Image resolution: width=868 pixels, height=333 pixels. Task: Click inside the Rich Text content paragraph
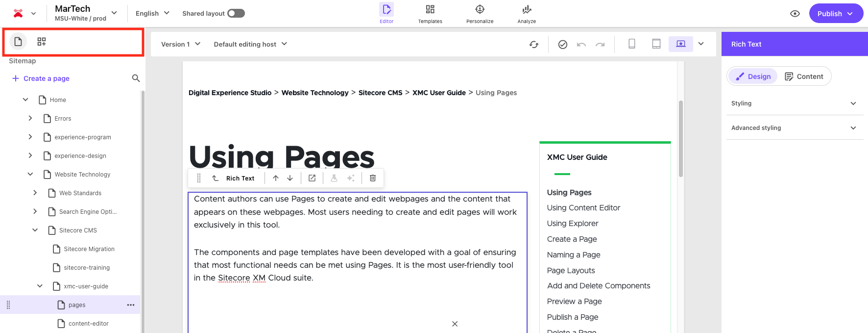pos(355,212)
